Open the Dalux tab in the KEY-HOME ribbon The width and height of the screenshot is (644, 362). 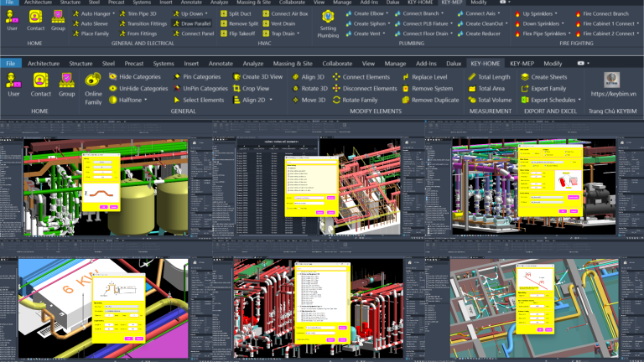pyautogui.click(x=454, y=64)
